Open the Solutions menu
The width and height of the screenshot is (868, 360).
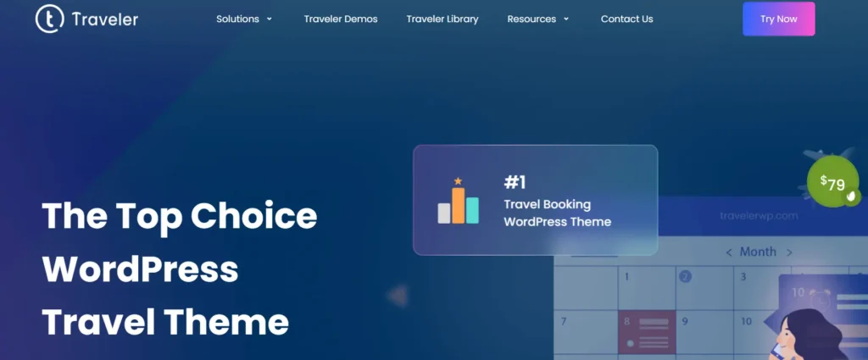click(237, 19)
